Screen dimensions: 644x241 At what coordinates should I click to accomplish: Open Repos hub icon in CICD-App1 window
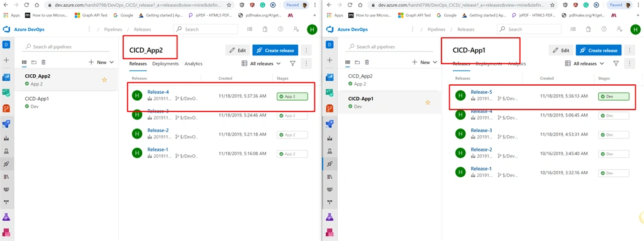[x=330, y=109]
